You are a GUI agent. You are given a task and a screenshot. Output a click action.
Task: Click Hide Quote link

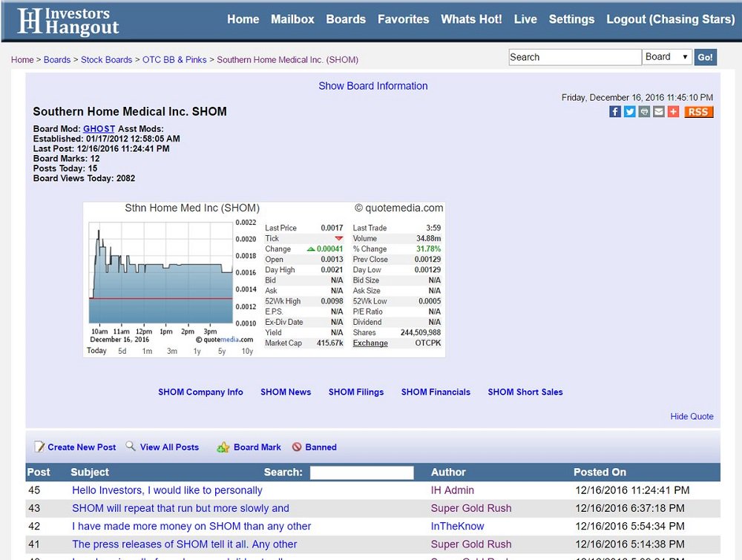pyautogui.click(x=692, y=416)
